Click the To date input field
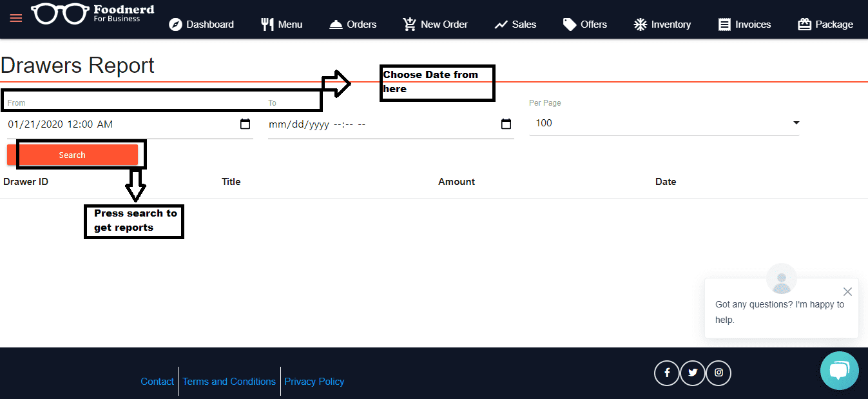This screenshot has height=399, width=868. (380, 124)
